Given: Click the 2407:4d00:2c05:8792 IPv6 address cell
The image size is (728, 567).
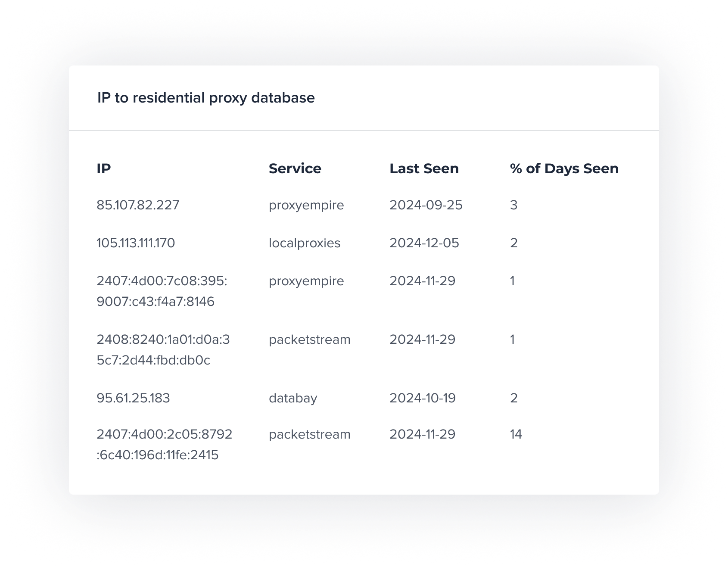Looking at the screenshot, I should tap(165, 445).
